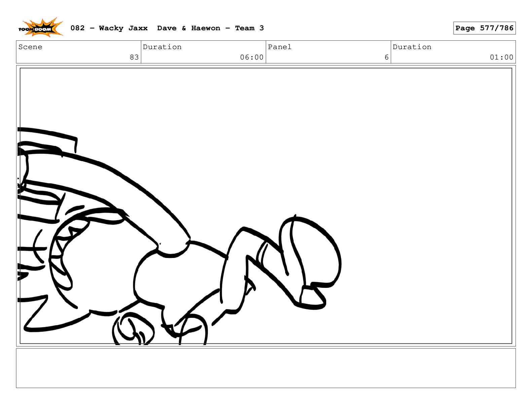Click the storyboard title '082 – Wacky Jaxx'
The width and height of the screenshot is (532, 412).
(109, 28)
